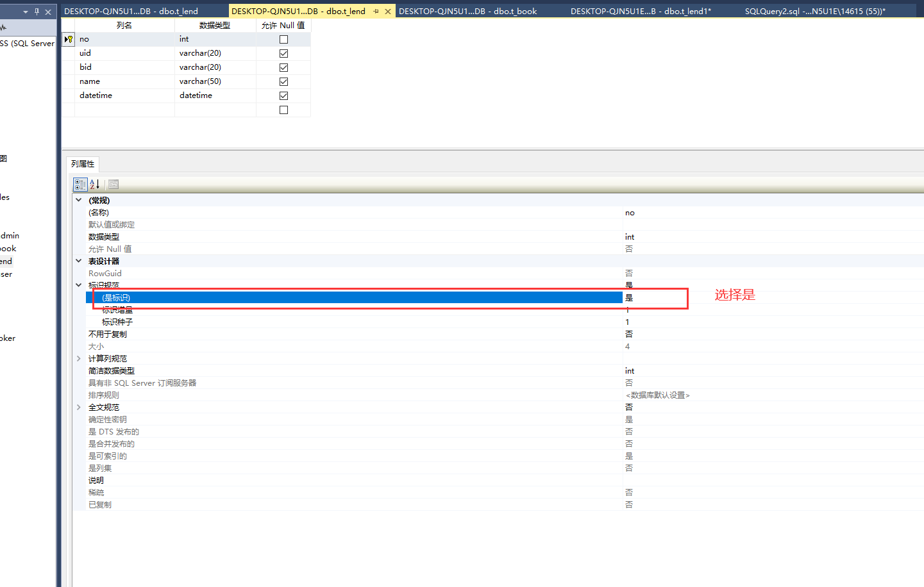Open Object Explorer window position dropdown arrow
The width and height of the screenshot is (924, 587).
click(x=26, y=12)
